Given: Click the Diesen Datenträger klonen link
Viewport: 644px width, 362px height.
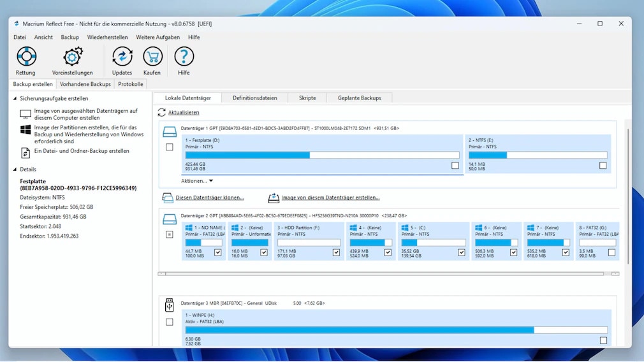Looking at the screenshot, I should pos(209,198).
